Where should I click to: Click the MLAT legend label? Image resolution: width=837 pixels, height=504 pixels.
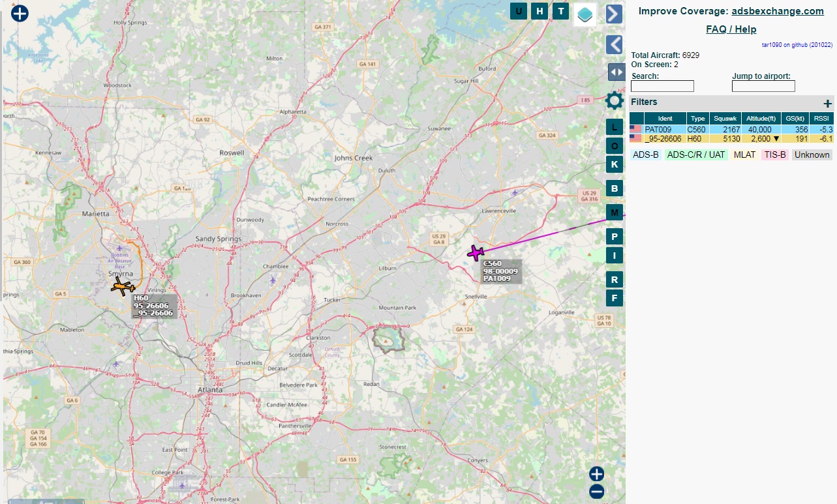pyautogui.click(x=744, y=155)
